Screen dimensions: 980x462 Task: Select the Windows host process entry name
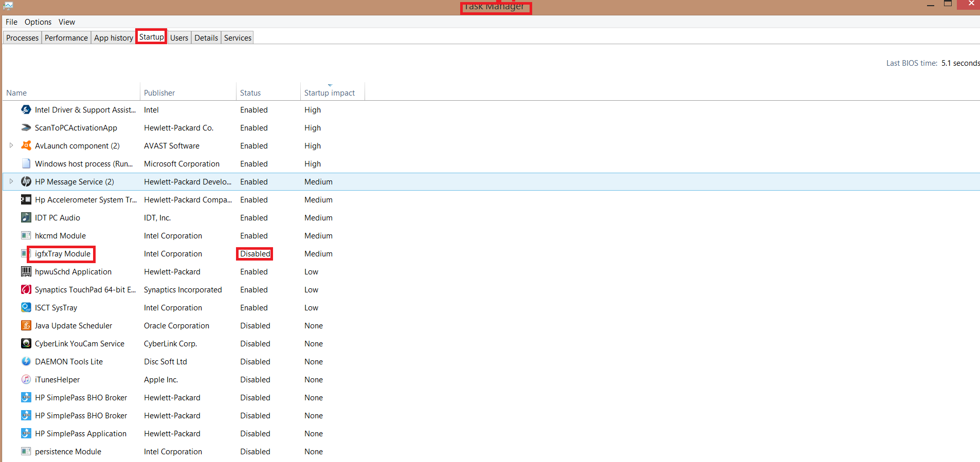pos(84,164)
